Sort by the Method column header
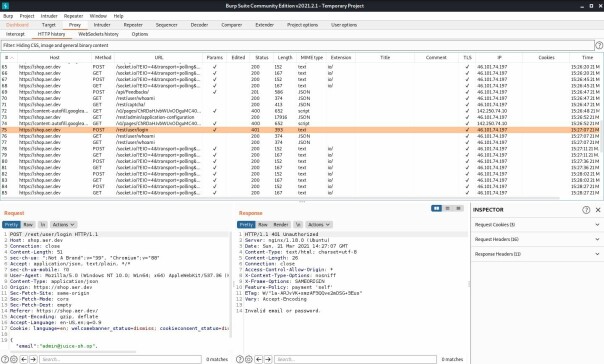 click(x=103, y=57)
